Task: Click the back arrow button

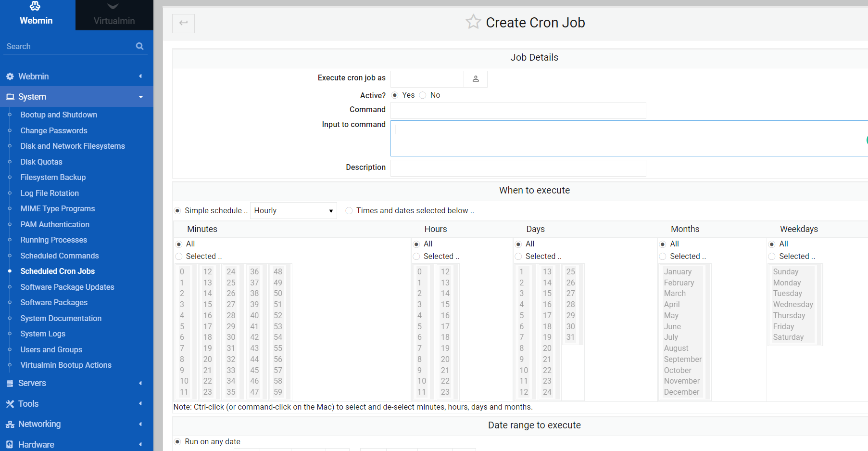Action: pyautogui.click(x=183, y=23)
